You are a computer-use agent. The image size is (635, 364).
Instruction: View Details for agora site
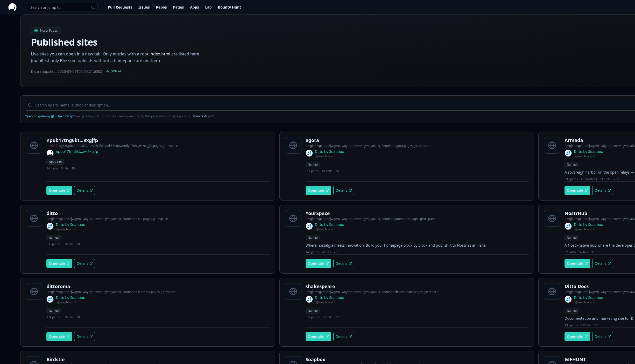[x=344, y=190]
